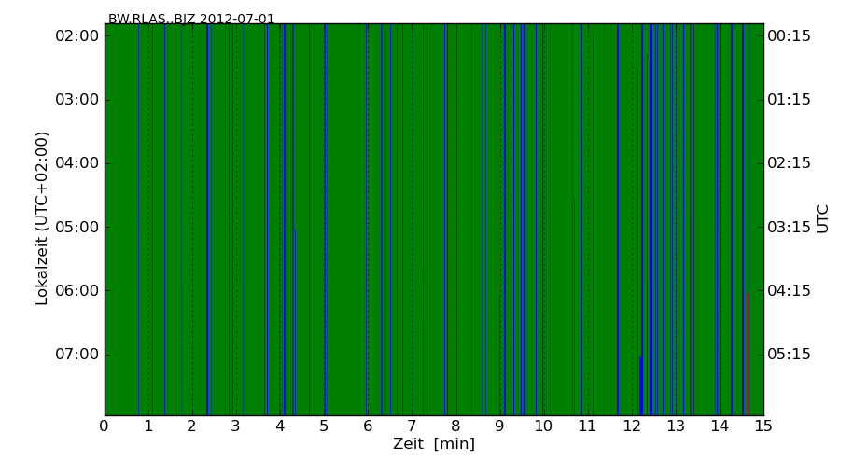The image size is (868, 461).
Task: Select the 02:15 UTC tick label
Action: (x=789, y=163)
